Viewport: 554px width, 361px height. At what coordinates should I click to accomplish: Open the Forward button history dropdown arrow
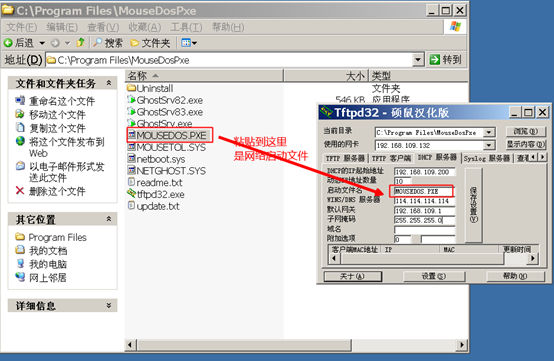(67, 43)
